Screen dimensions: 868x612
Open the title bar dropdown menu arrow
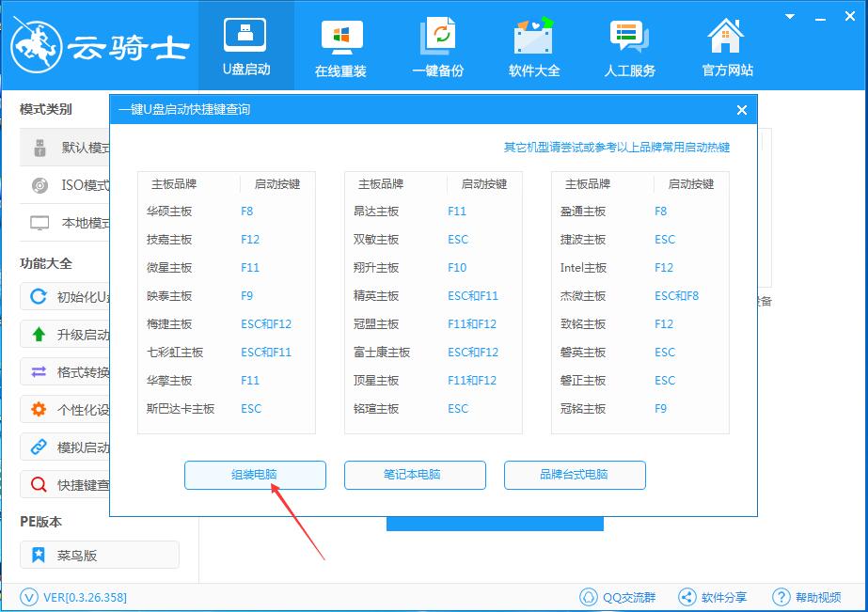pos(790,17)
